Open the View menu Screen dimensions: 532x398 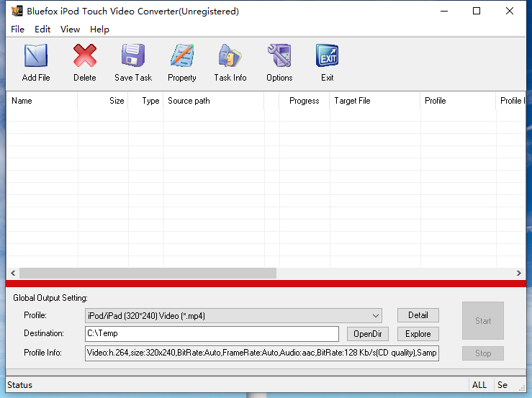point(71,30)
